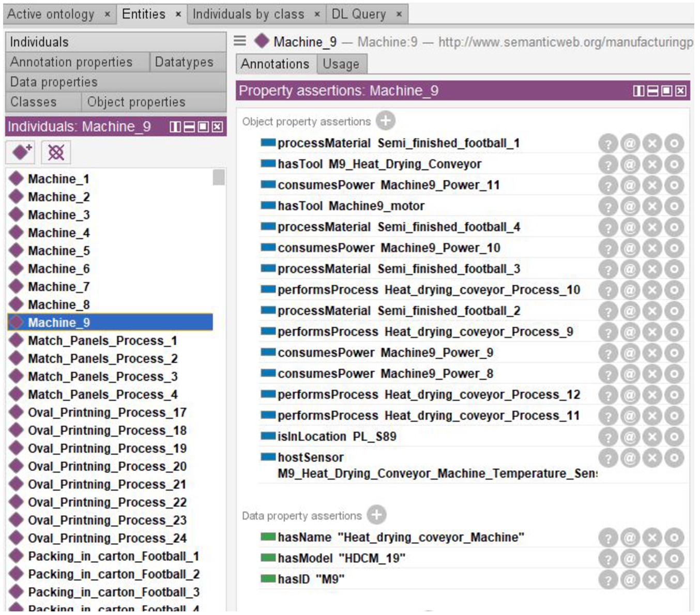
Task: Explain the hasID M9 data assertion
Action: pos(608,579)
